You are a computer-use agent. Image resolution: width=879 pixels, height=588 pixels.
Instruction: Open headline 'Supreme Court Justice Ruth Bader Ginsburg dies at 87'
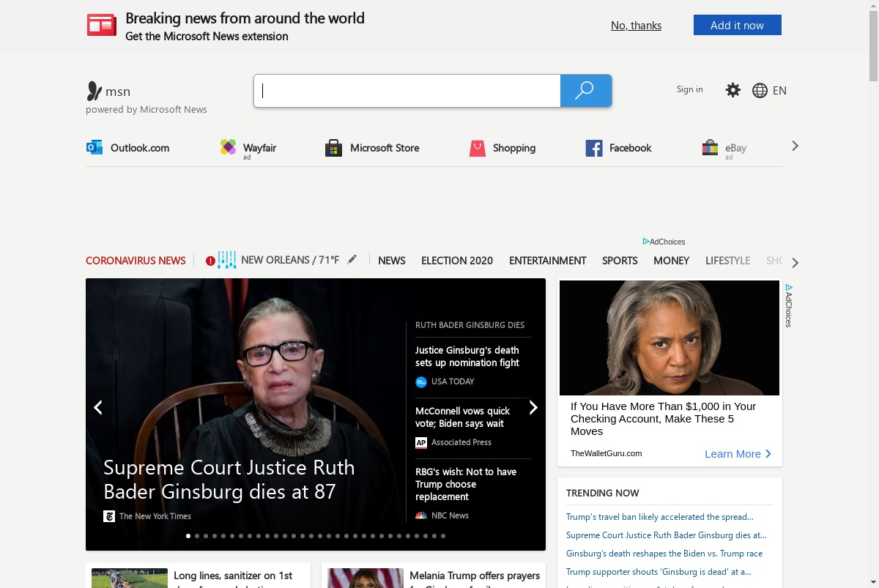coord(229,480)
